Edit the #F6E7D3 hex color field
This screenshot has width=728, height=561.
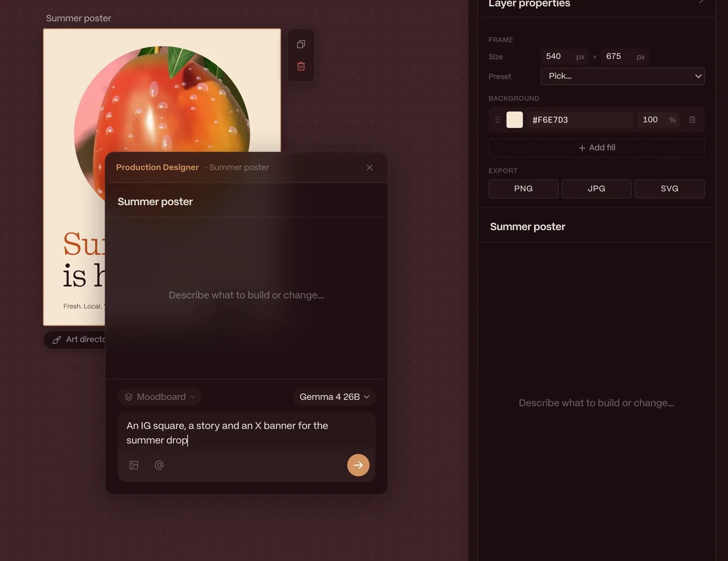[x=580, y=120]
